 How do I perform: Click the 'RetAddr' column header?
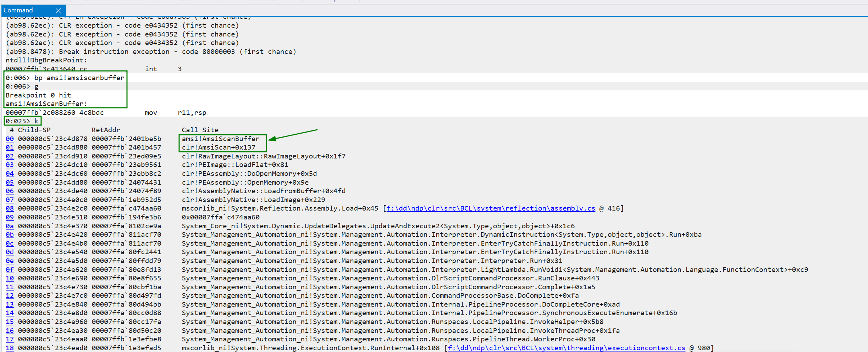click(106, 130)
